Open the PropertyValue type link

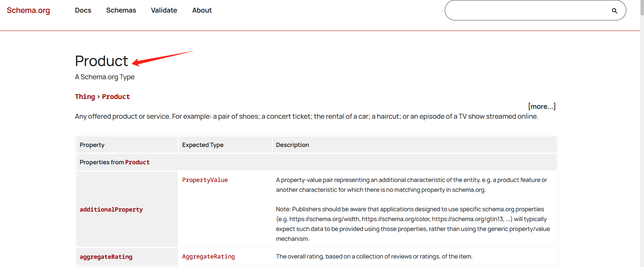(205, 180)
